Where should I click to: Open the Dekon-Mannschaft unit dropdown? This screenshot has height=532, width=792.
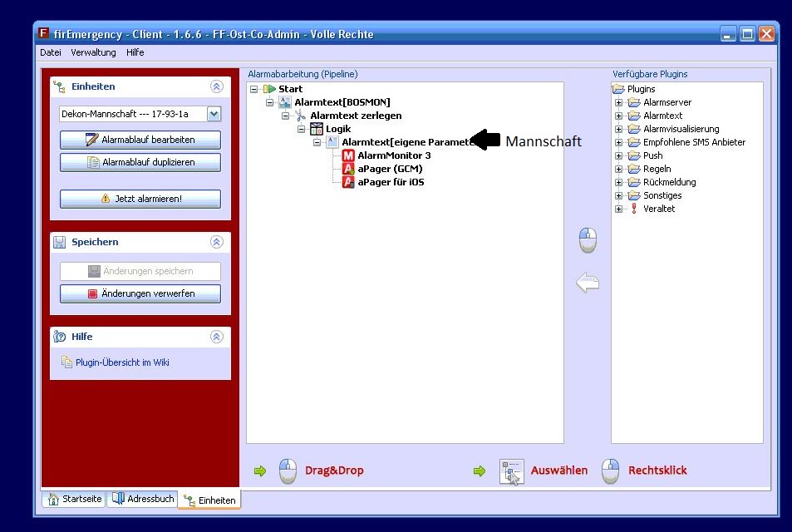click(214, 115)
